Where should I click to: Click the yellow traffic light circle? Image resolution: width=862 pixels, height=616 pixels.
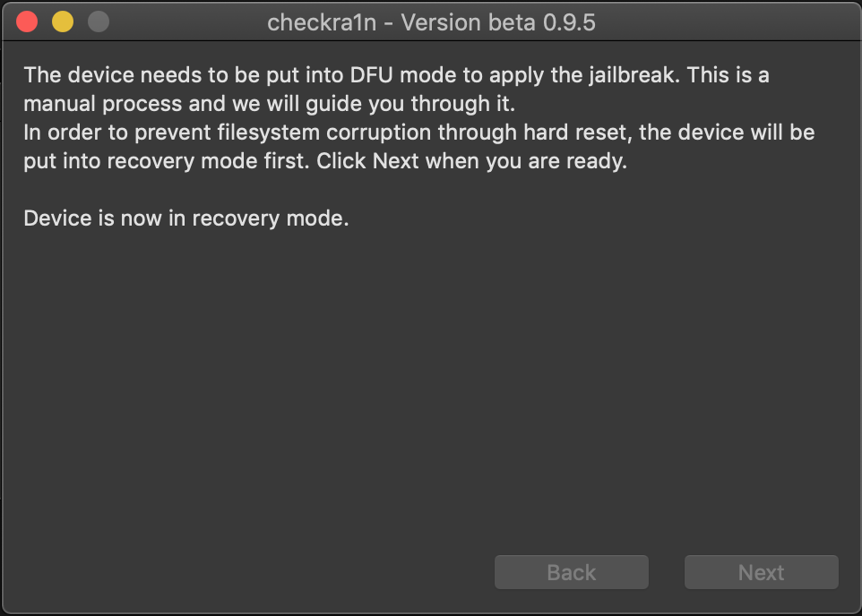[62, 21]
